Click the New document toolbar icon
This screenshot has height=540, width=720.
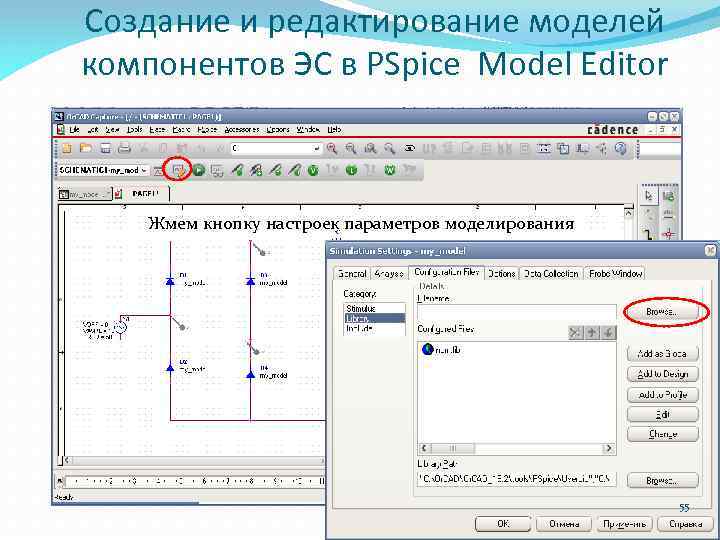pos(67,148)
